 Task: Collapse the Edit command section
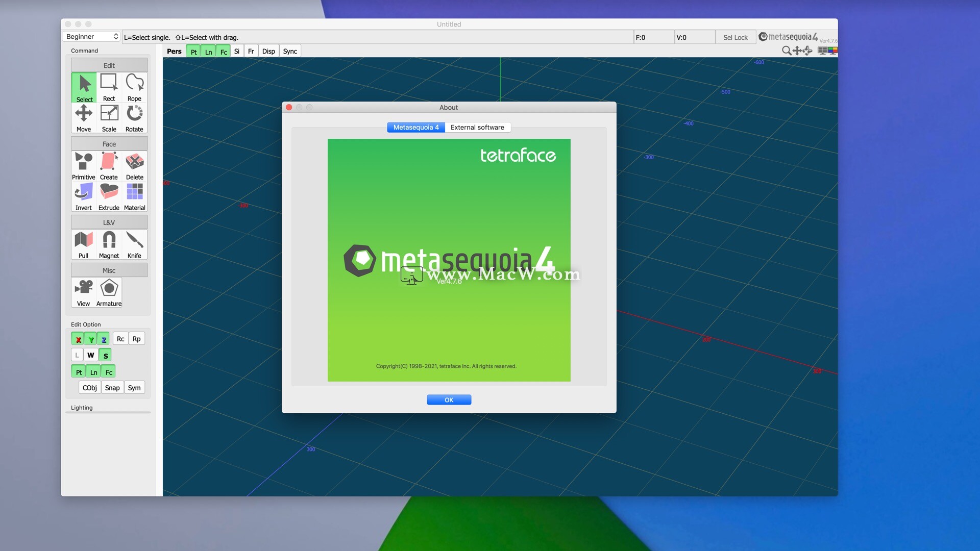[109, 65]
